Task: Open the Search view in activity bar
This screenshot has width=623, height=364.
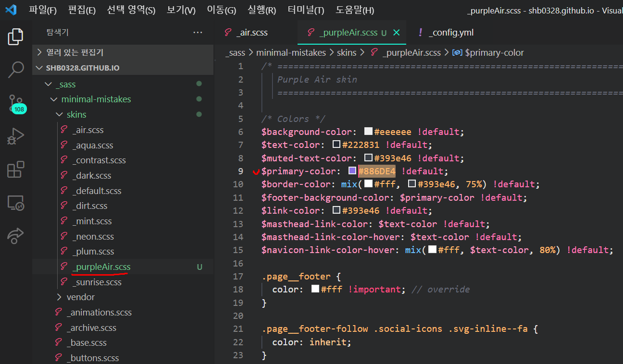Action: [16, 70]
